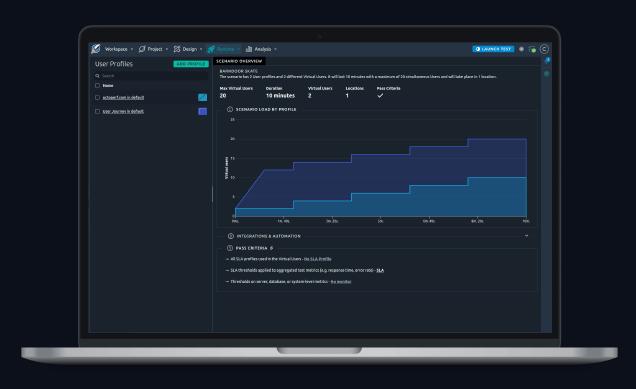The height and width of the screenshot is (389, 636).
Task: Expand the Workspace dropdown arrow
Action: click(132, 49)
